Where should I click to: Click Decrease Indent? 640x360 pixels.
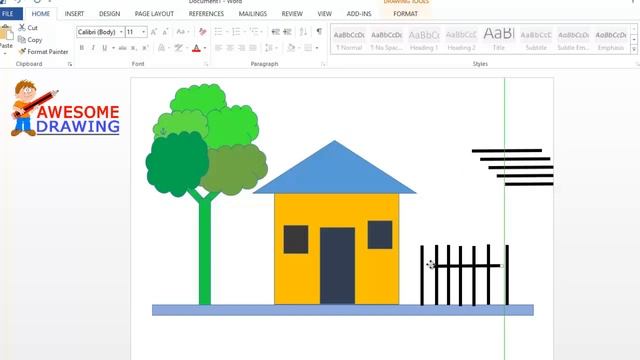(x=276, y=31)
